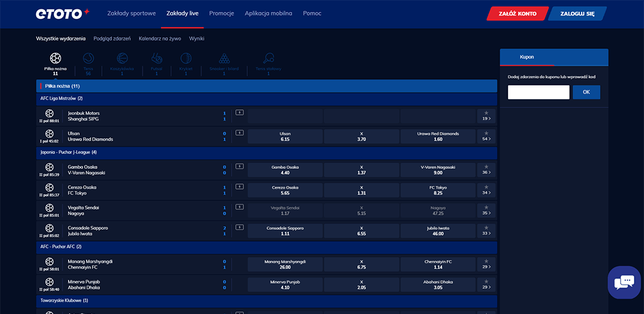Image resolution: width=644 pixels, height=314 pixels.
Task: Select Snooker i bilard icon
Action: [x=224, y=60]
